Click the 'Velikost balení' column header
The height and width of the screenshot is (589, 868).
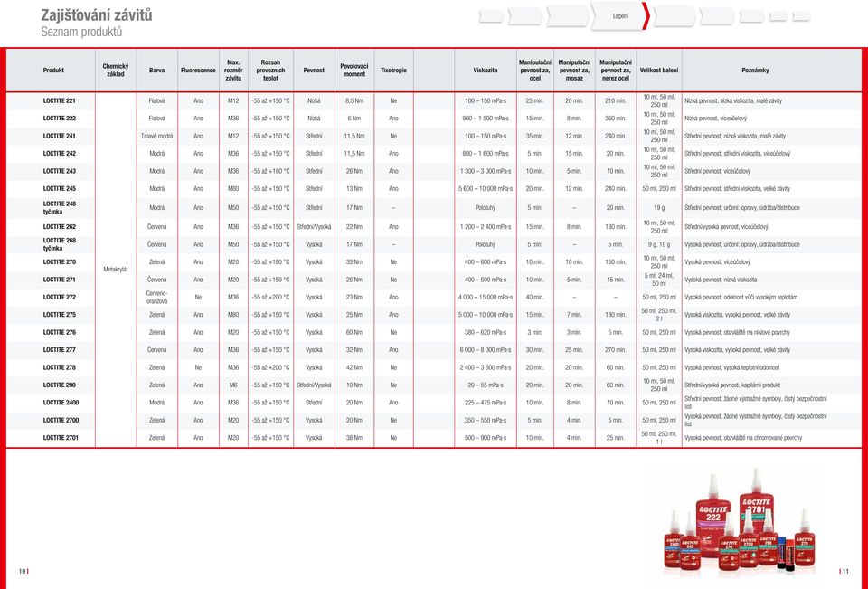point(659,71)
